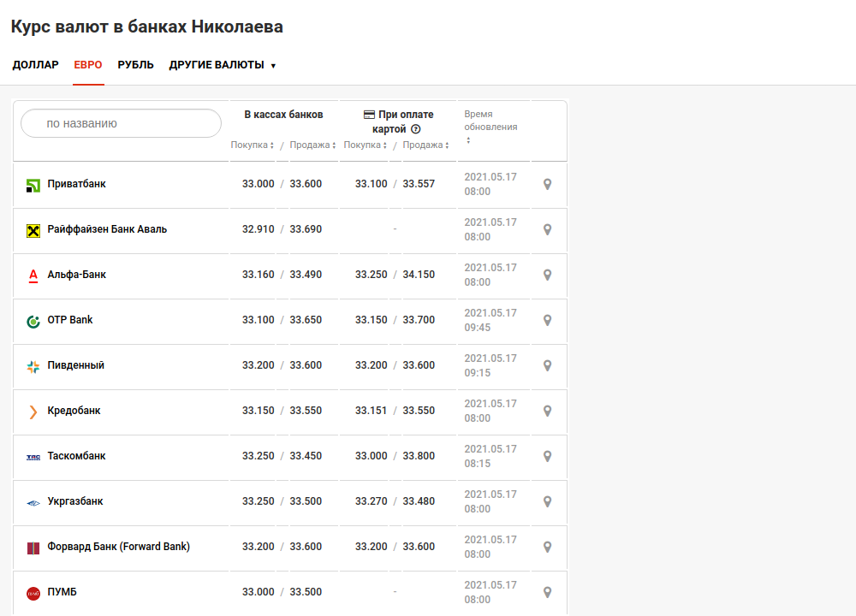Click Таскомбанк update time 08:15
Screen dimensions: 856x616
point(478,463)
